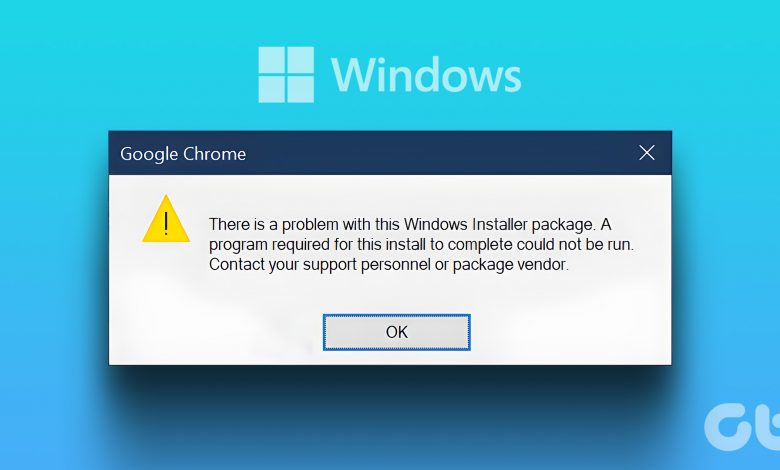Click the exclamation mark inside warning triangle

coord(166,223)
